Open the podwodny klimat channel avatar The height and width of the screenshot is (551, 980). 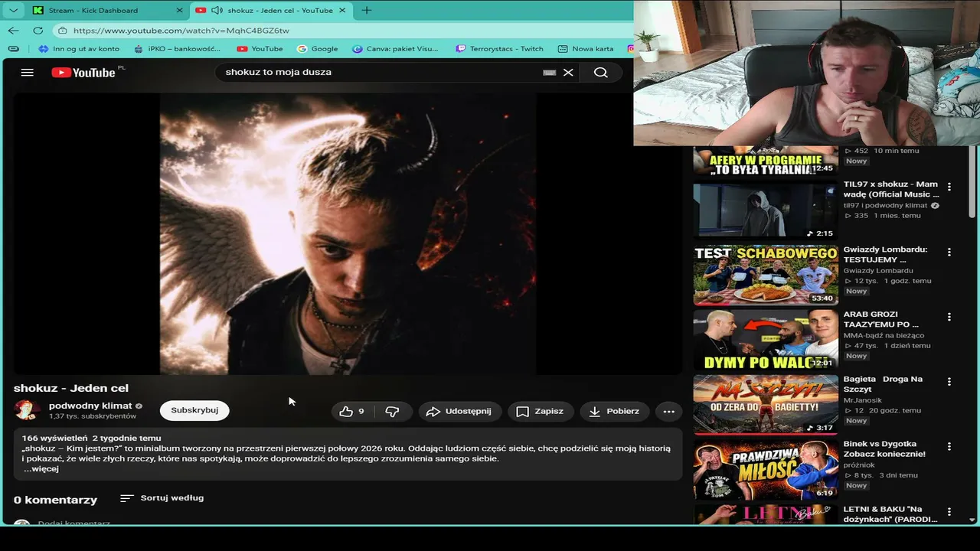(28, 410)
